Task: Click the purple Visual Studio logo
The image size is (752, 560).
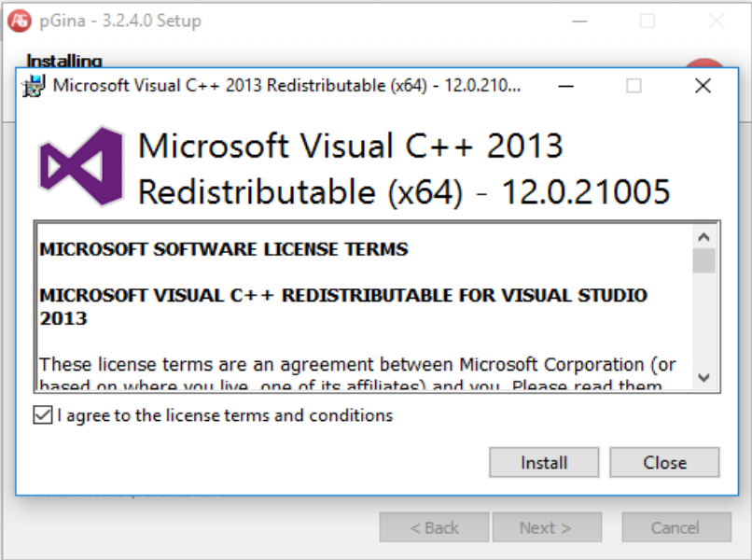Action: (81, 167)
